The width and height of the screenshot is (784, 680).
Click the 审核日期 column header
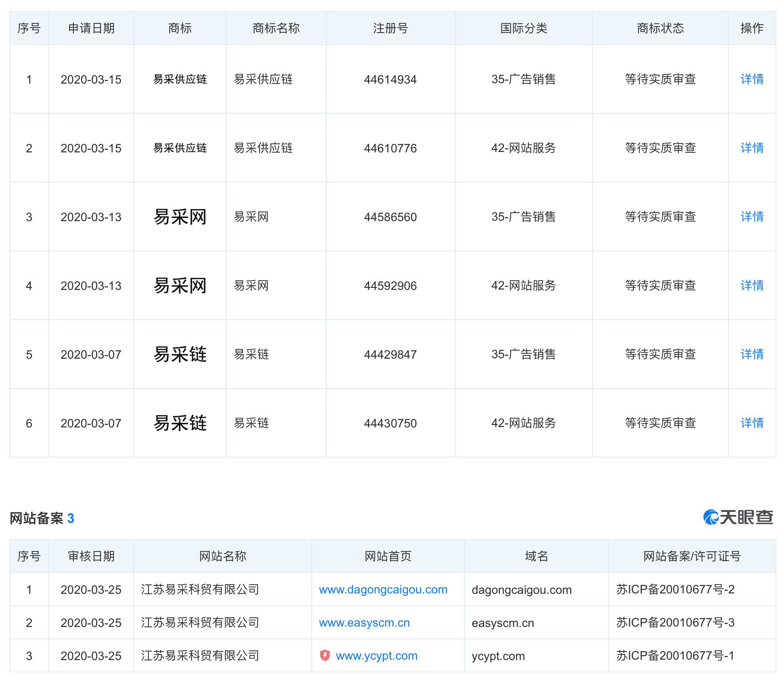click(91, 556)
